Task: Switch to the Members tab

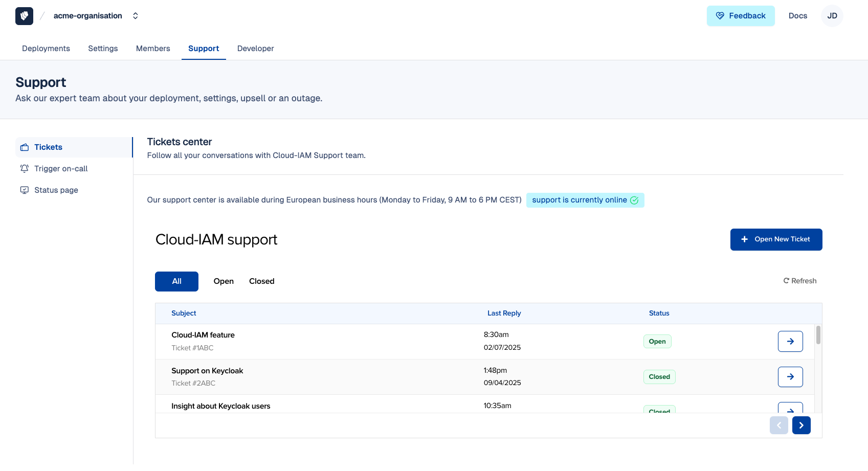Action: pyautogui.click(x=153, y=49)
